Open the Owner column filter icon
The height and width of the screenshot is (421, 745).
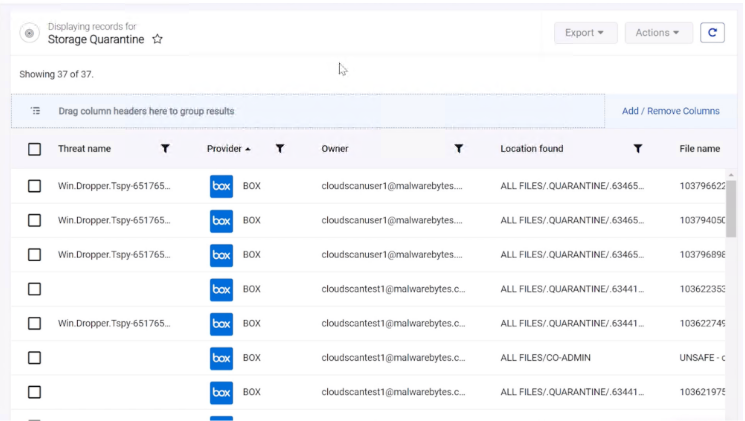459,149
